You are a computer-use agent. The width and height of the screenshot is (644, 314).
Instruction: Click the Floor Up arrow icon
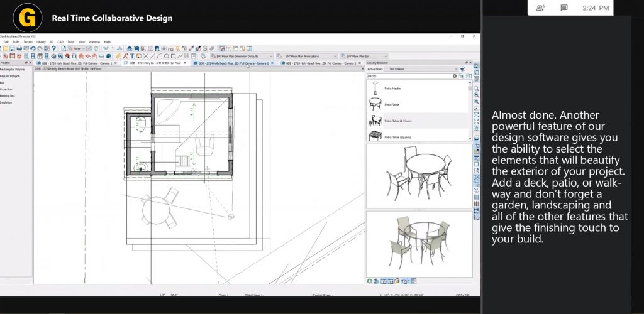tap(120, 48)
